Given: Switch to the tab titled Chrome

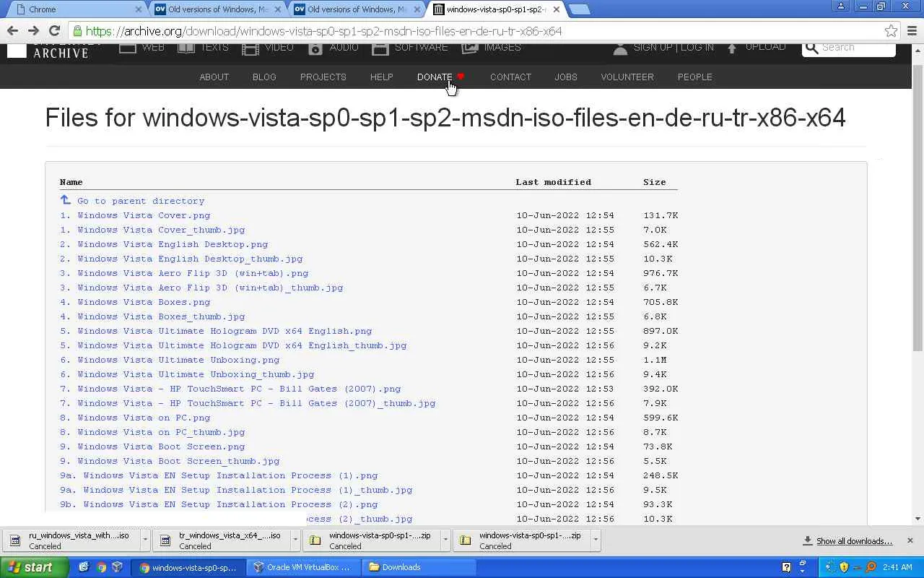Looking at the screenshot, I should pyautogui.click(x=74, y=9).
